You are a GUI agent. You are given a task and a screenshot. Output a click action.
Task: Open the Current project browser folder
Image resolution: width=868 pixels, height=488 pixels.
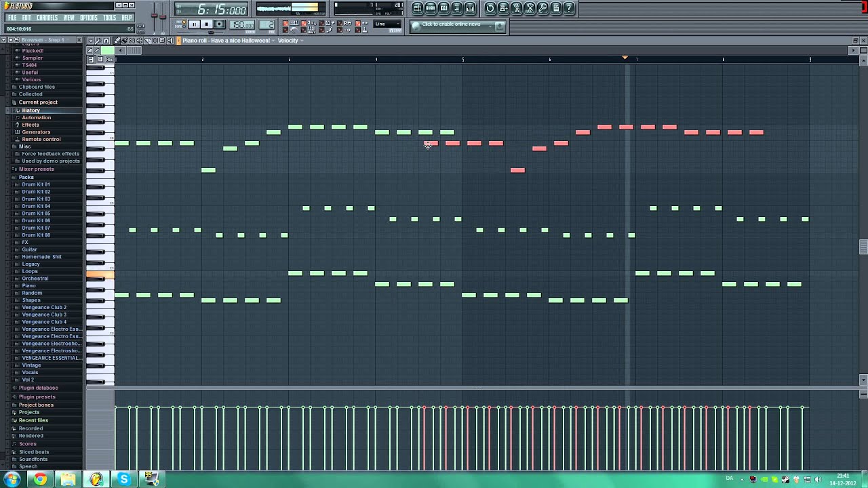coord(38,102)
